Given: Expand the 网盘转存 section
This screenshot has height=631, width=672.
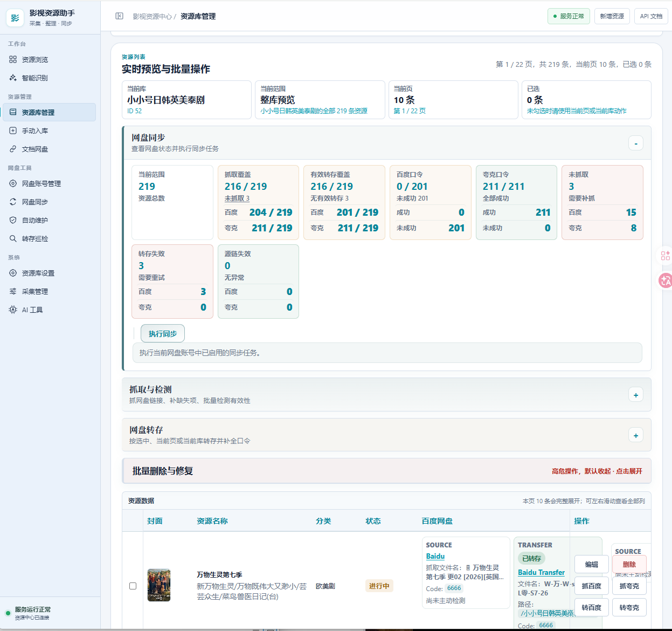Looking at the screenshot, I should [x=636, y=435].
